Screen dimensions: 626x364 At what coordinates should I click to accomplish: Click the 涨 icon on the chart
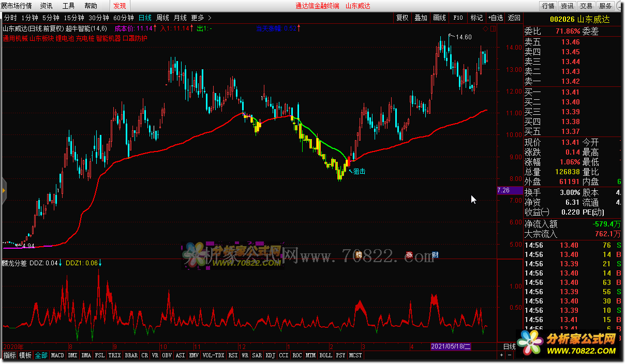coord(409,254)
